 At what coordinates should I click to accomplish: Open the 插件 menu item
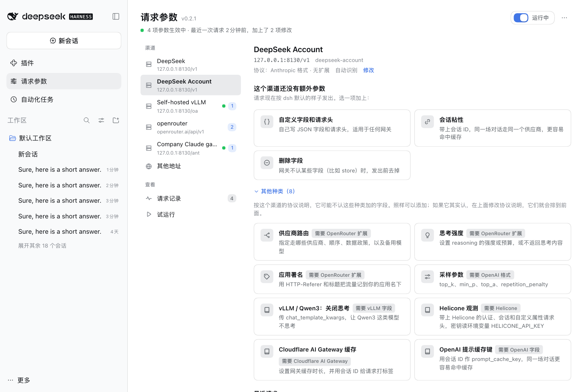[64, 63]
